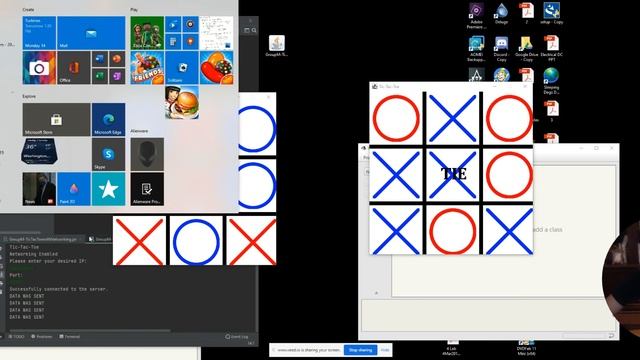This screenshot has width=640, height=360.
Task: Click bottom-middle blue O cell on left game board
Action: pyautogui.click(x=196, y=241)
